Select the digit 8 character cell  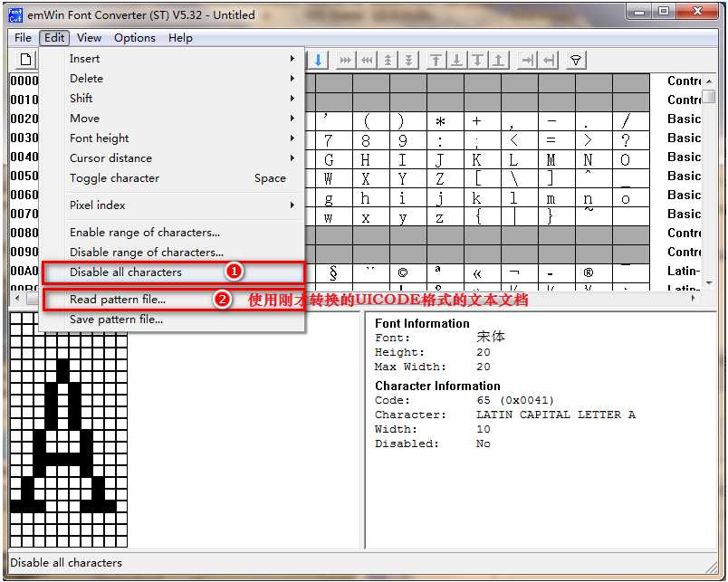(371, 140)
